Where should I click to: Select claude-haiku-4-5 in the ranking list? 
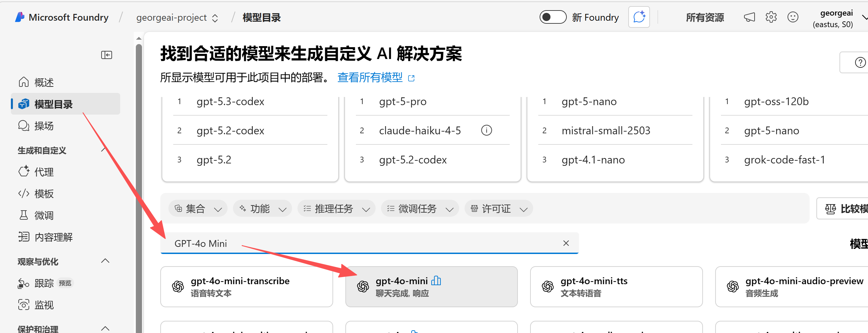tap(420, 131)
